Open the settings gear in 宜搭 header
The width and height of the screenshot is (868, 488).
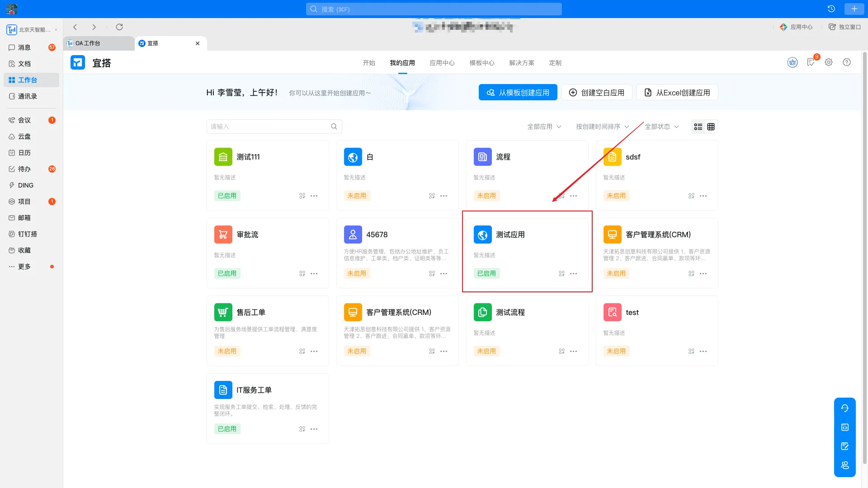(829, 62)
